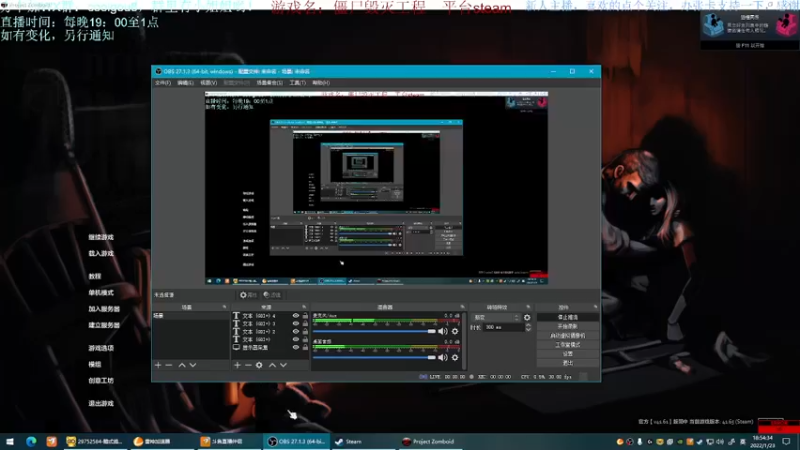Open the notification center icon in taskbar
Screen dimensions: 800x450
tap(786, 441)
